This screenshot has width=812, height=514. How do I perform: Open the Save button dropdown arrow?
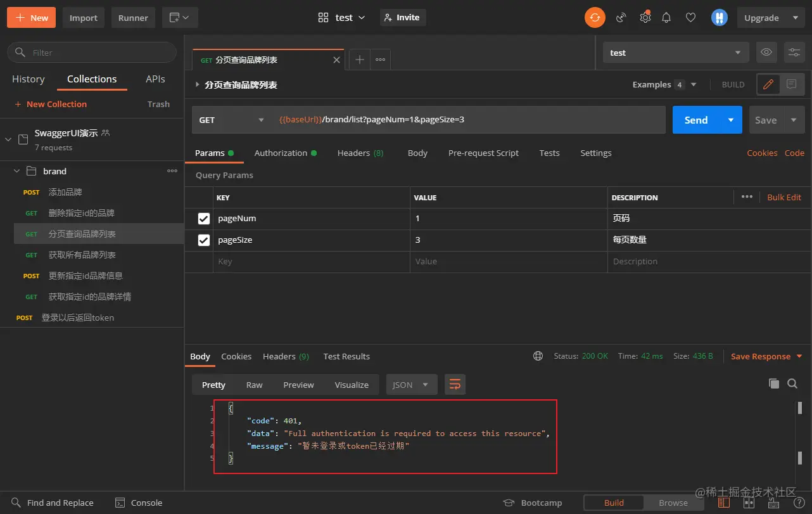point(794,120)
